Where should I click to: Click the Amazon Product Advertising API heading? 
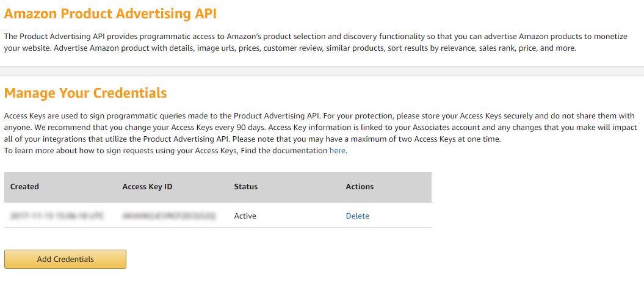click(x=110, y=14)
